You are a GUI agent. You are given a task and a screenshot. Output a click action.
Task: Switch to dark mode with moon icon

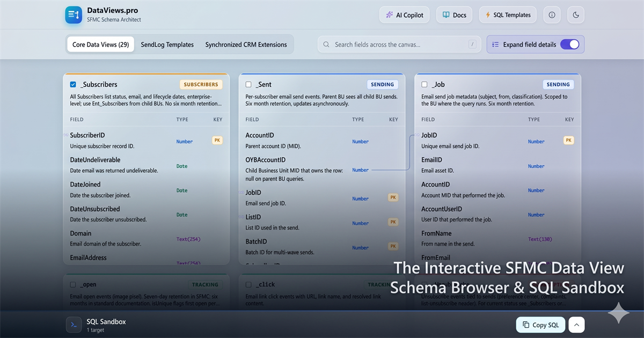tap(576, 15)
